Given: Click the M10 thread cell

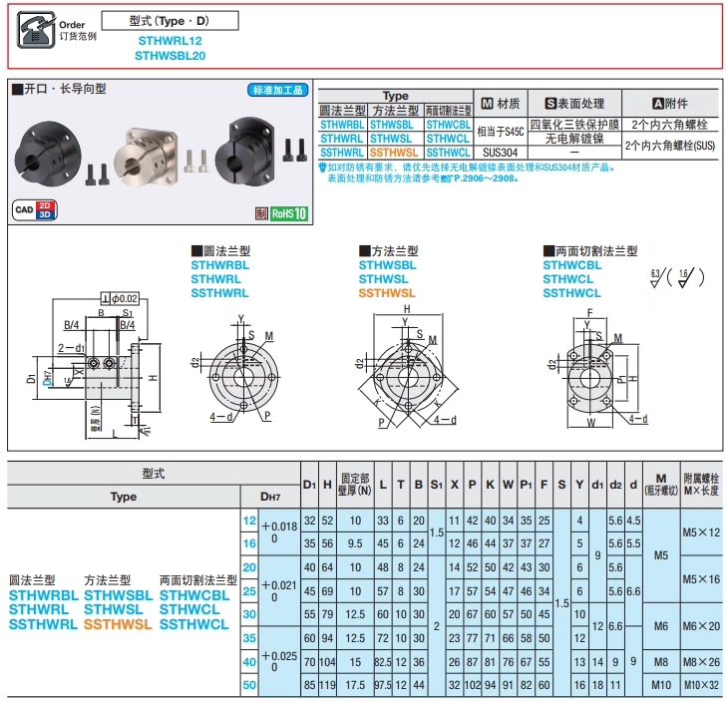Looking at the screenshot, I should pos(661,685).
